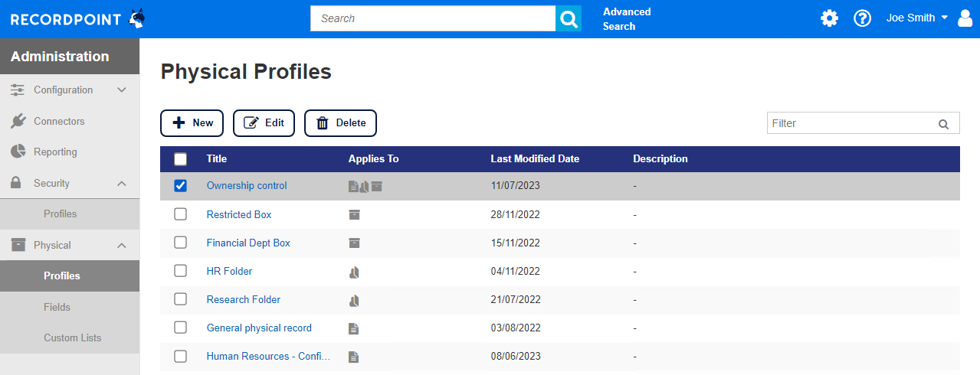Image resolution: width=980 pixels, height=375 pixels.
Task: Open Reporting in the sidebar
Action: tap(70, 152)
